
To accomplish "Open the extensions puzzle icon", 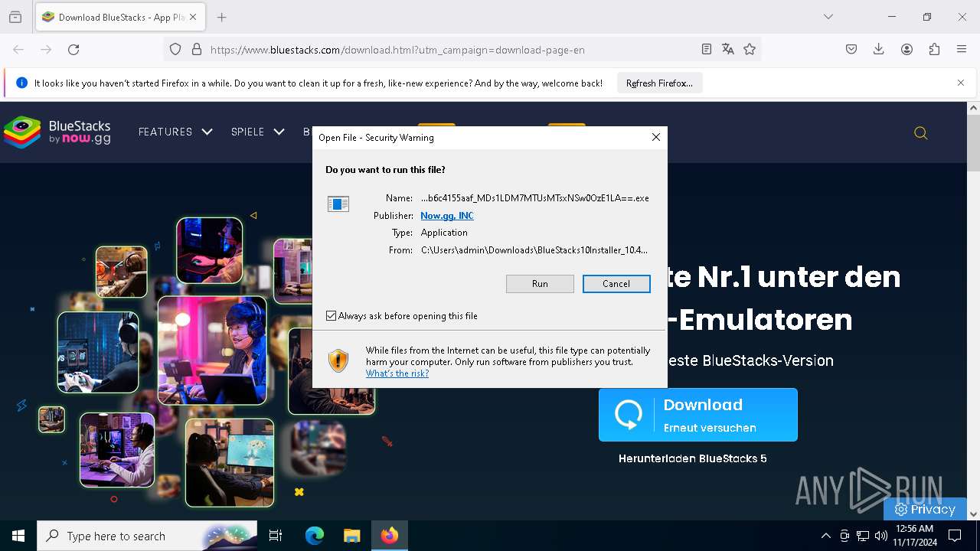I will coord(934,50).
